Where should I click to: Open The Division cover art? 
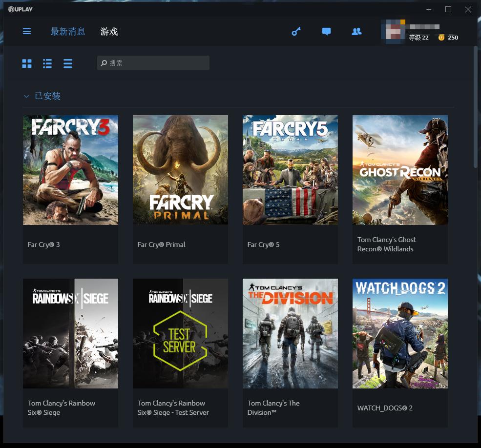[290, 333]
